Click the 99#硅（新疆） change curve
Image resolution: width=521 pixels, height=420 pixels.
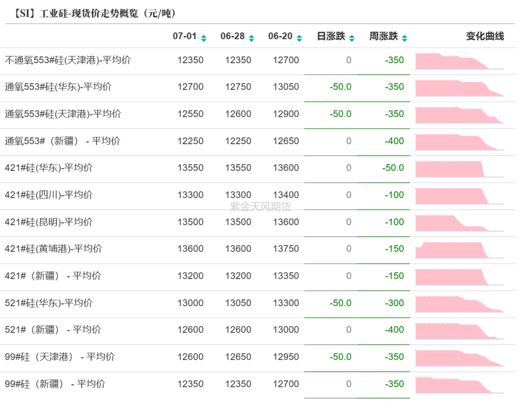click(x=459, y=385)
